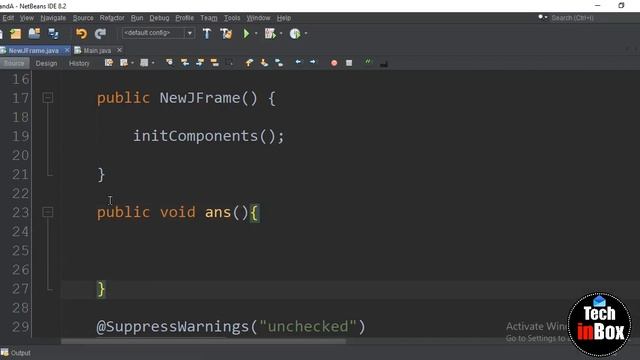Open the Tools menu
This screenshot has width=640, height=360.
coord(232,18)
